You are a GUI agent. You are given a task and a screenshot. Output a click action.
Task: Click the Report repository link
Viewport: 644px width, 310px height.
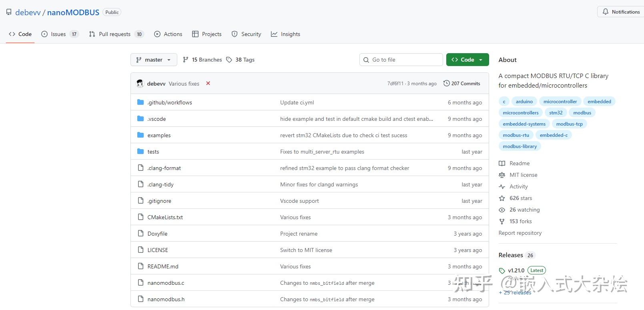coord(520,233)
